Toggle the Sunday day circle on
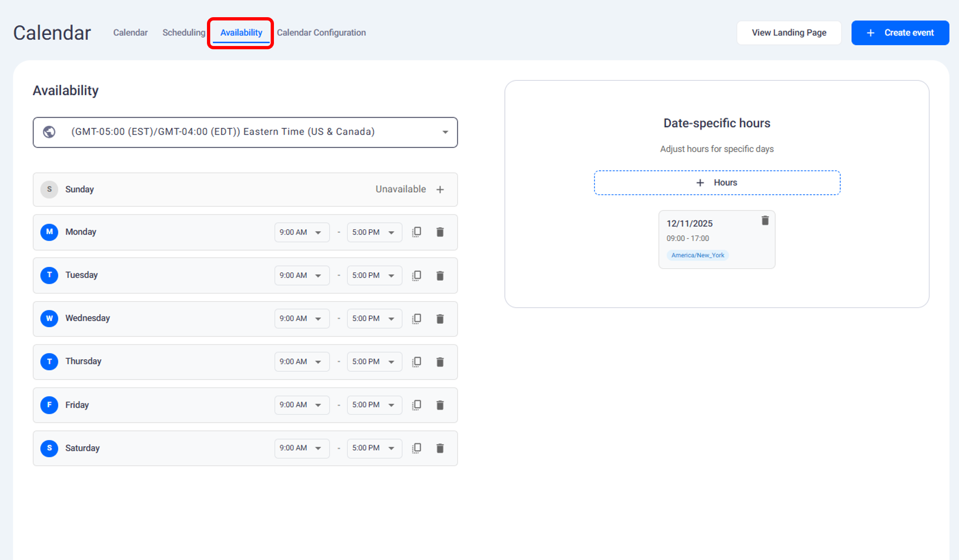 (49, 190)
